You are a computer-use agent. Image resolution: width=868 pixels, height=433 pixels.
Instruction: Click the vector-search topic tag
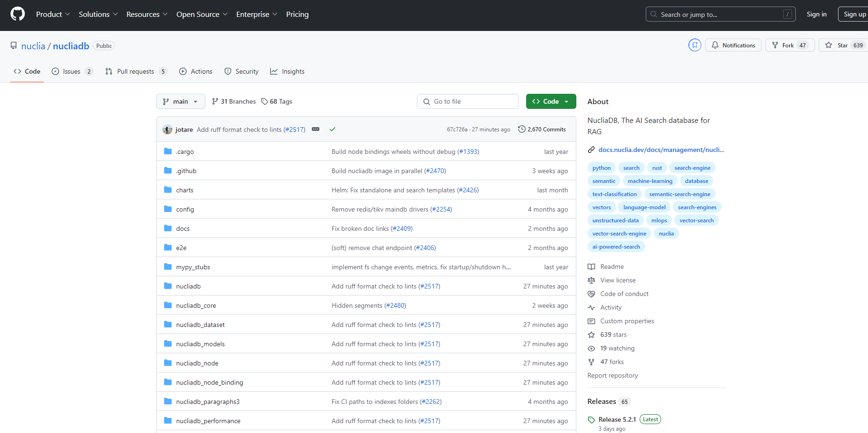(x=696, y=220)
